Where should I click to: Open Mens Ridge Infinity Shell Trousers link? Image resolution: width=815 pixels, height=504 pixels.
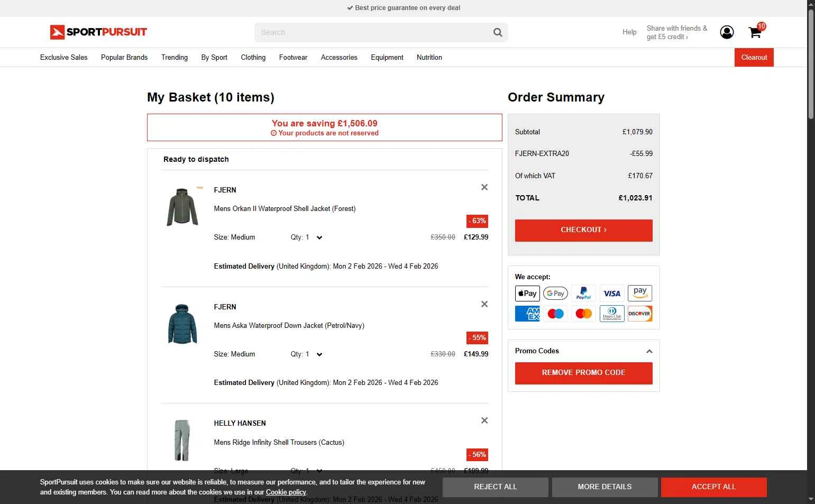[x=279, y=443]
